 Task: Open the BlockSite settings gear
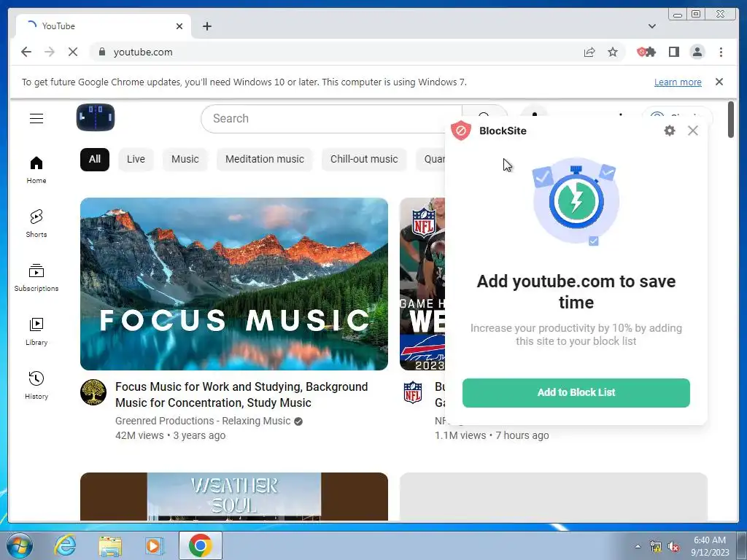(x=670, y=131)
